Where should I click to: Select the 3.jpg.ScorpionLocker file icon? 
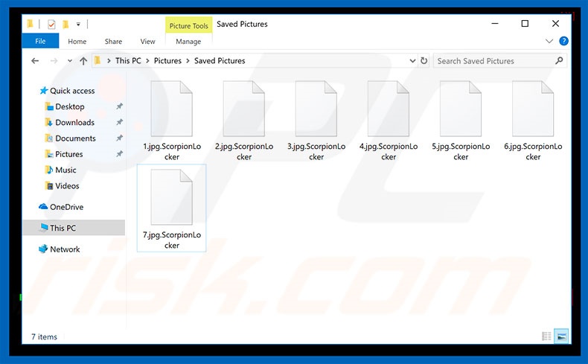316,109
